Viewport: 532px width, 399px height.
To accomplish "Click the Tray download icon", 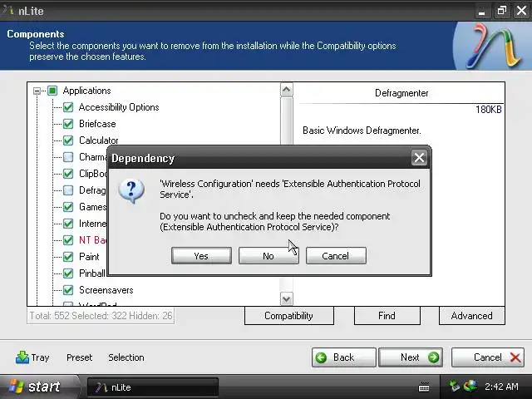I will tap(22, 357).
